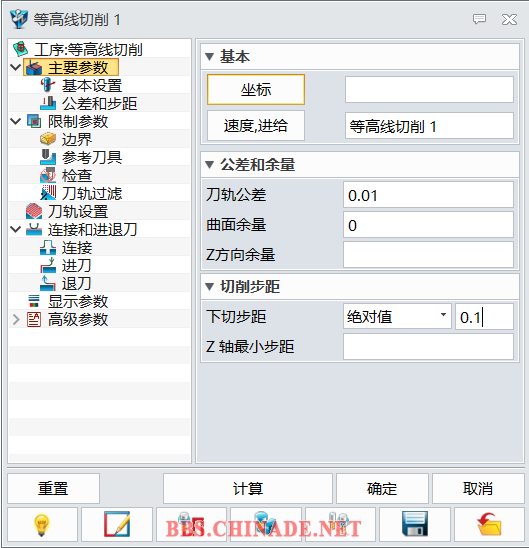
Task: Click the empty field beside 坐标
Action: coord(429,89)
